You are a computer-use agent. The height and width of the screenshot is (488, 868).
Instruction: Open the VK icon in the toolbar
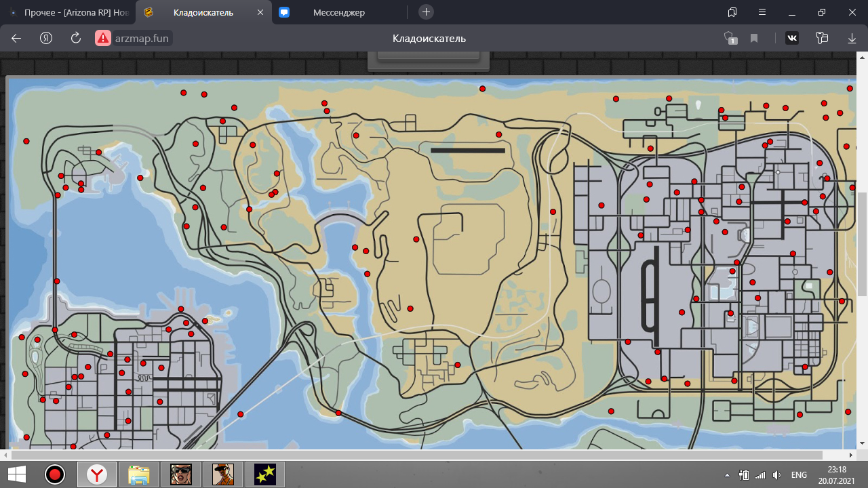pyautogui.click(x=791, y=39)
